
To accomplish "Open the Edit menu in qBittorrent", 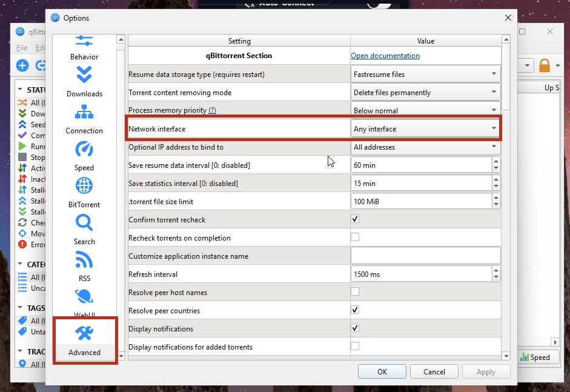I will (x=40, y=48).
